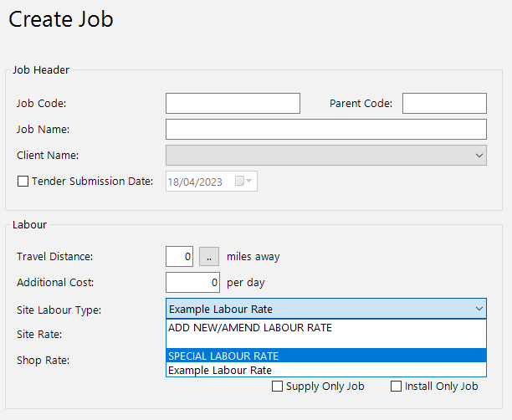The width and height of the screenshot is (512, 420).
Task: Select the Travel Distance value box
Action: 179,256
